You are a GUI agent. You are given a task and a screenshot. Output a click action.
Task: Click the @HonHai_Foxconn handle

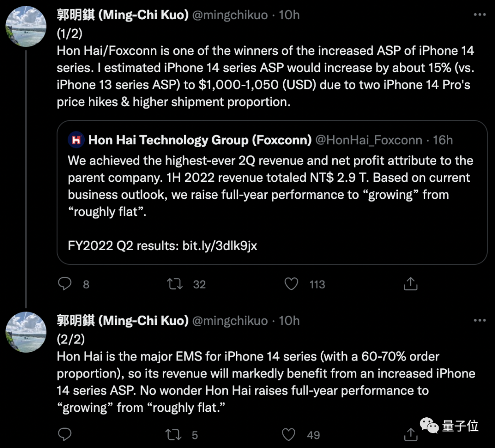369,140
